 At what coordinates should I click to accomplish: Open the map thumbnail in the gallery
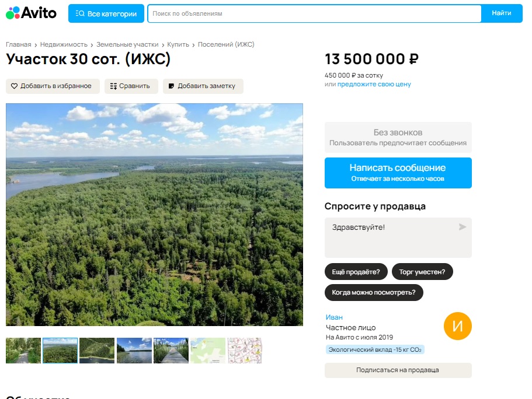[x=208, y=351]
